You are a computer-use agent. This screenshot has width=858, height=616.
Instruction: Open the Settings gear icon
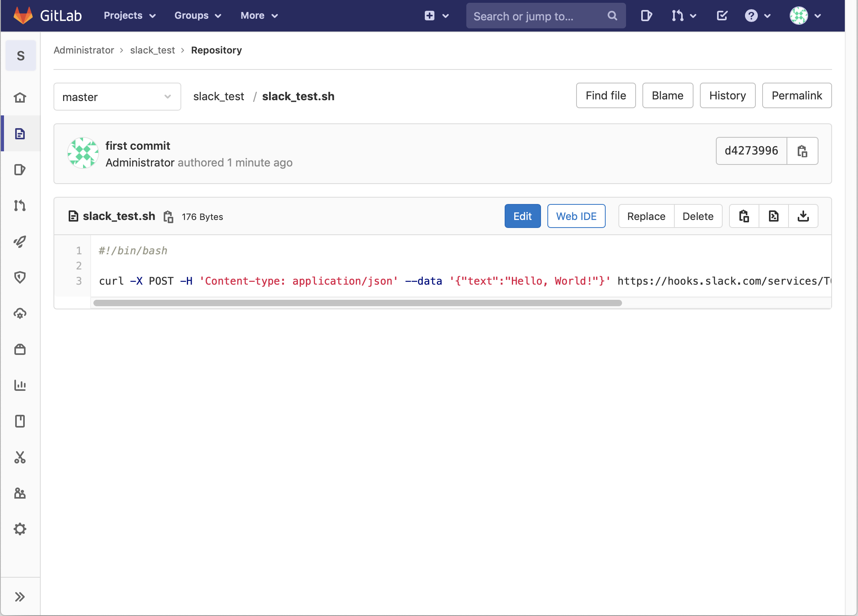20,529
